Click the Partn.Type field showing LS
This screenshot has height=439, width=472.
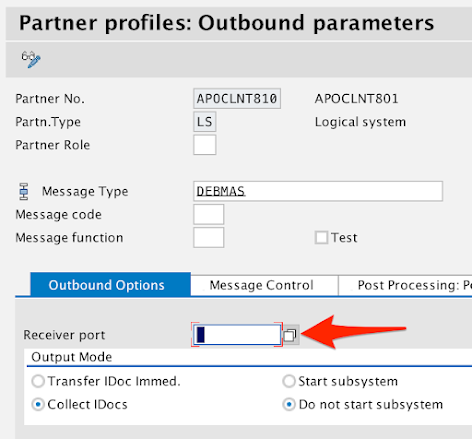pos(205,122)
